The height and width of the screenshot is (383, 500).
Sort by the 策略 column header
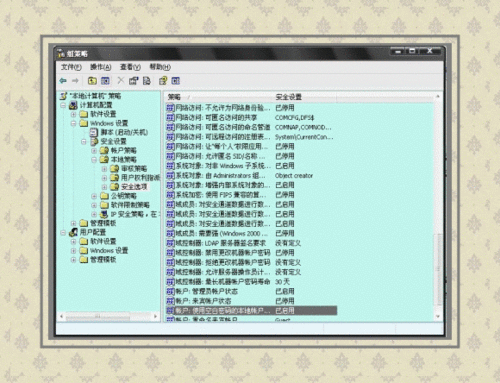[218, 97]
